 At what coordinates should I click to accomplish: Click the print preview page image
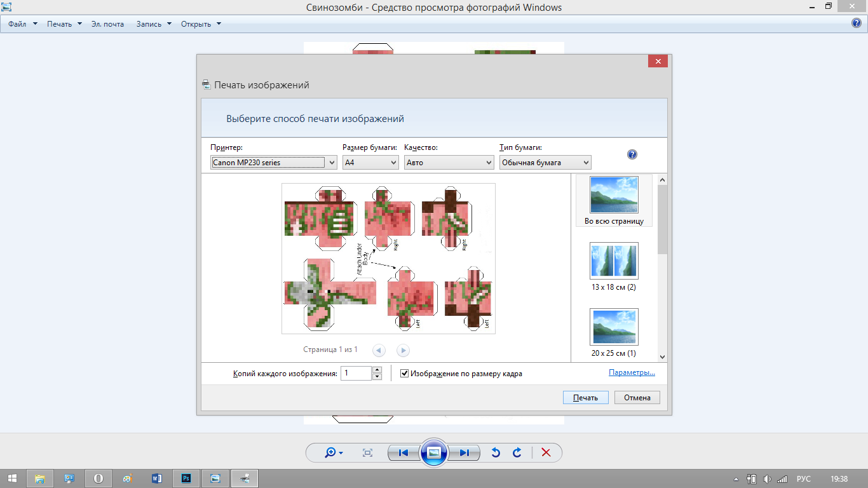pyautogui.click(x=388, y=259)
